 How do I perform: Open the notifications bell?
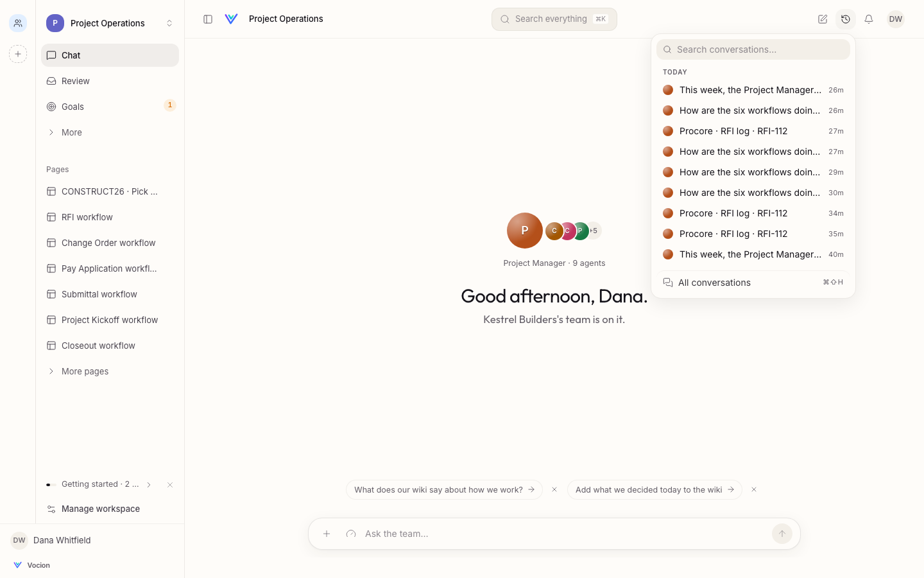[869, 19]
